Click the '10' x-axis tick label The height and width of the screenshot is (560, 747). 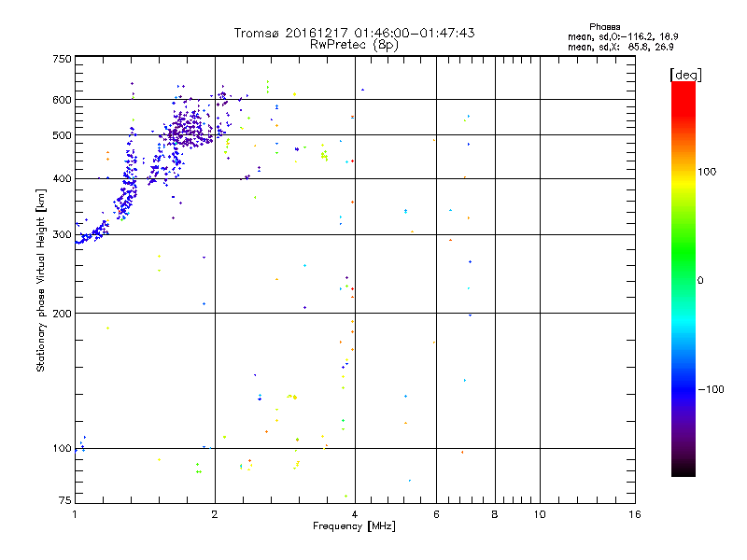540,514
